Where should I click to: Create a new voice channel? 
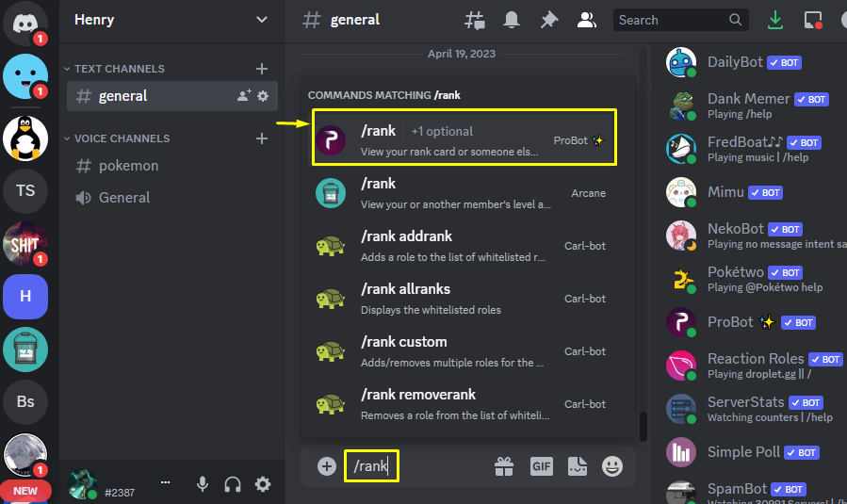(x=262, y=138)
